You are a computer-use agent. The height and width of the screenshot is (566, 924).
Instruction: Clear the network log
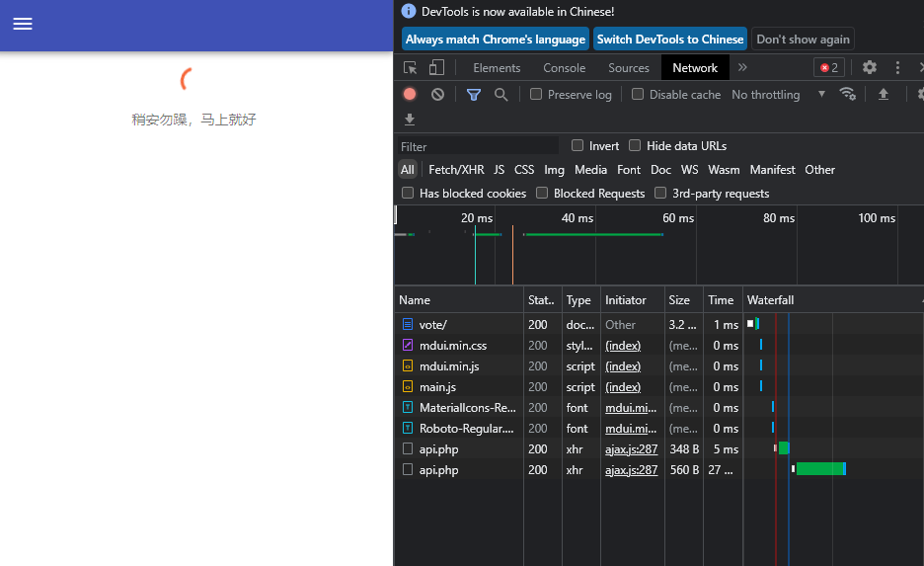[x=437, y=95]
